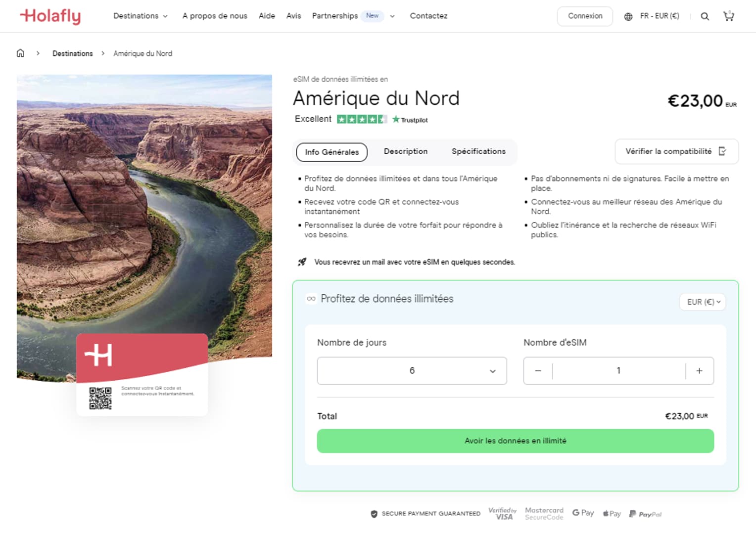Image resolution: width=756 pixels, height=534 pixels.
Task: Click the Trustpilot star rating
Action: [362, 119]
